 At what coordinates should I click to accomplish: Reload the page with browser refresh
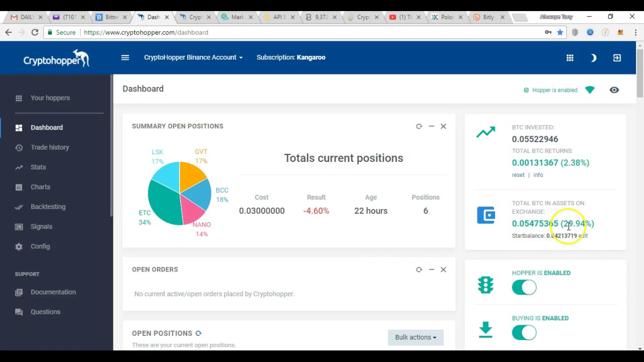(x=35, y=32)
